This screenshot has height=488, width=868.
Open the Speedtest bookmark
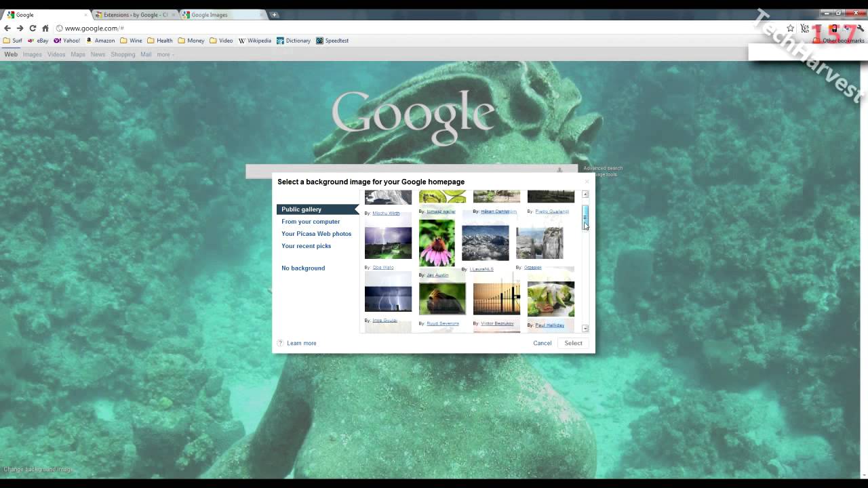[x=332, y=41]
